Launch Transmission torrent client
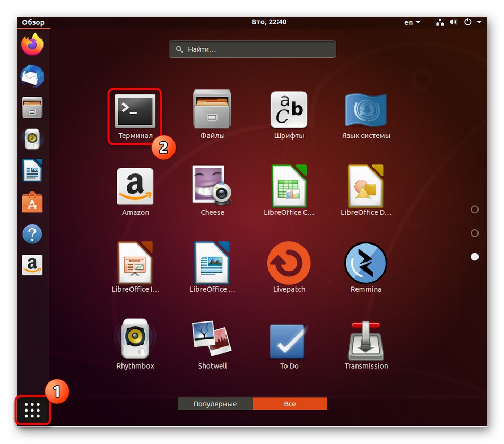This screenshot has height=444, width=504. pos(366,345)
